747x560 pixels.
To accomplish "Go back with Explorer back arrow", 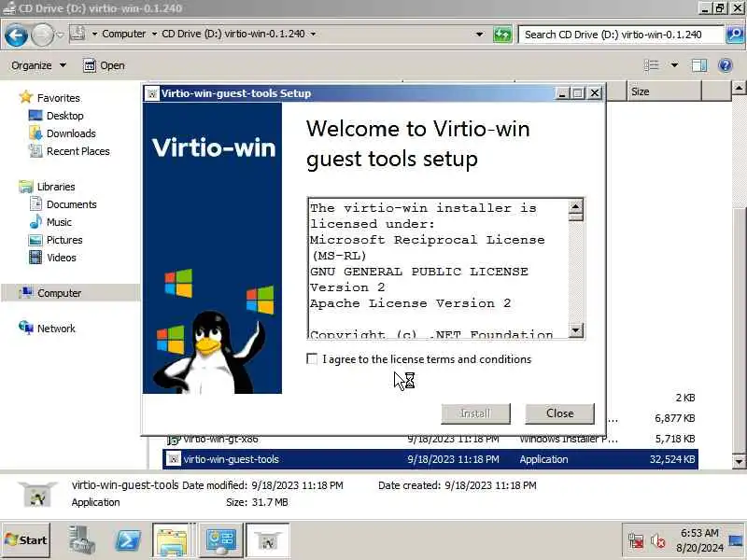I will [x=16, y=35].
